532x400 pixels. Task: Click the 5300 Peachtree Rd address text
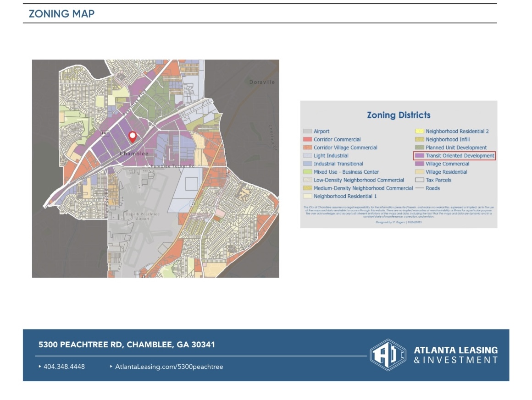coord(127,345)
